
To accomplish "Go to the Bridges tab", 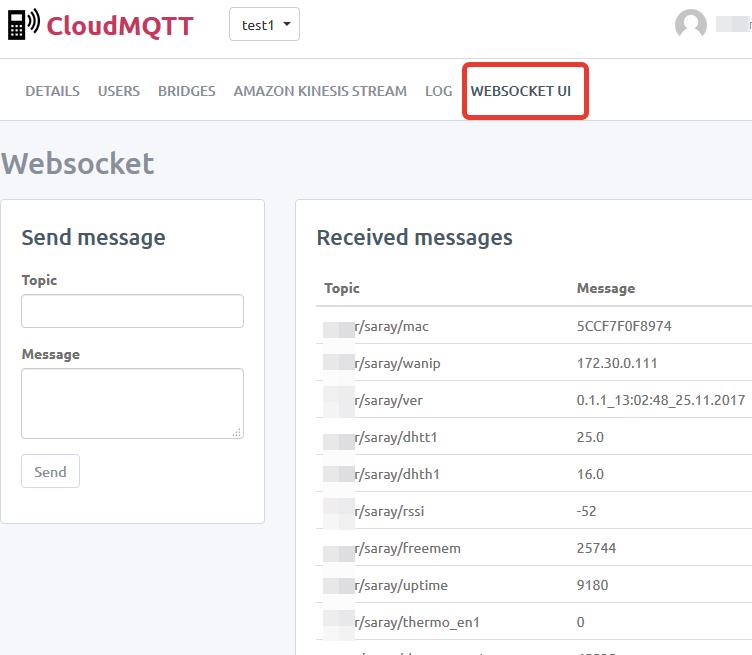I will (187, 91).
